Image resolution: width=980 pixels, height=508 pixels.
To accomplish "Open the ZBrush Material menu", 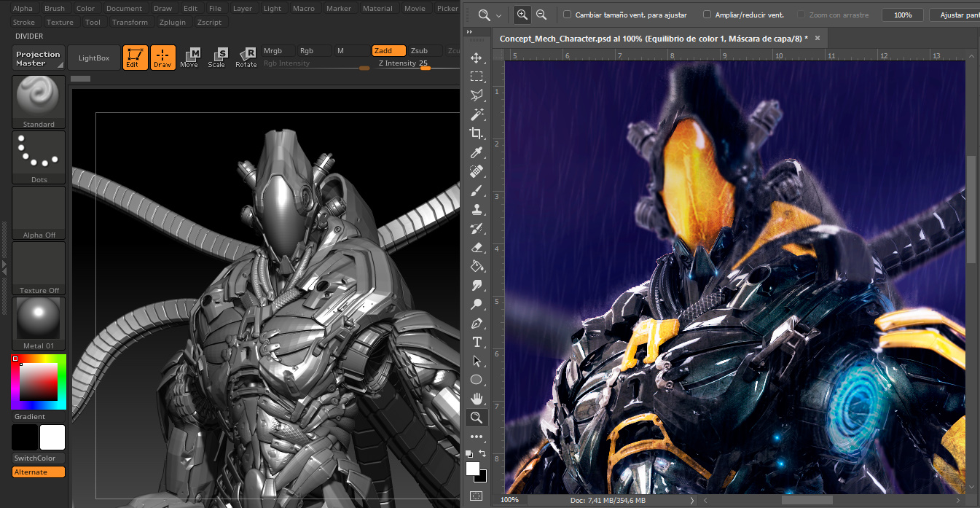I will click(x=377, y=9).
